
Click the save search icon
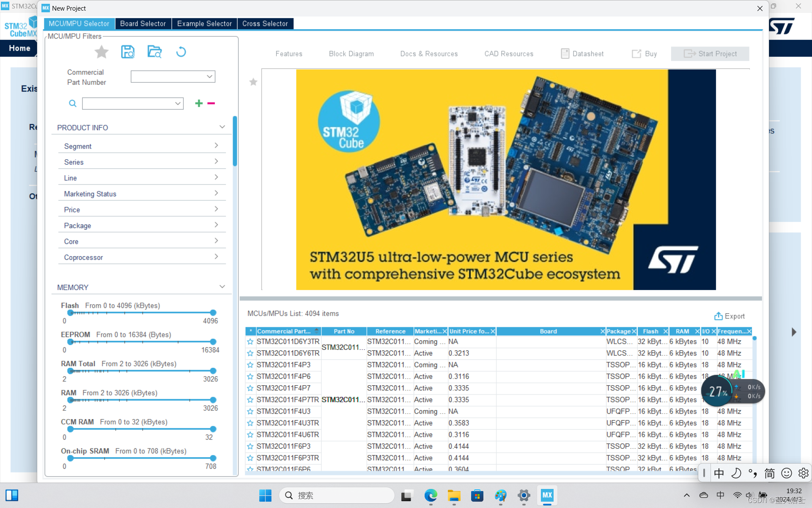coord(128,52)
